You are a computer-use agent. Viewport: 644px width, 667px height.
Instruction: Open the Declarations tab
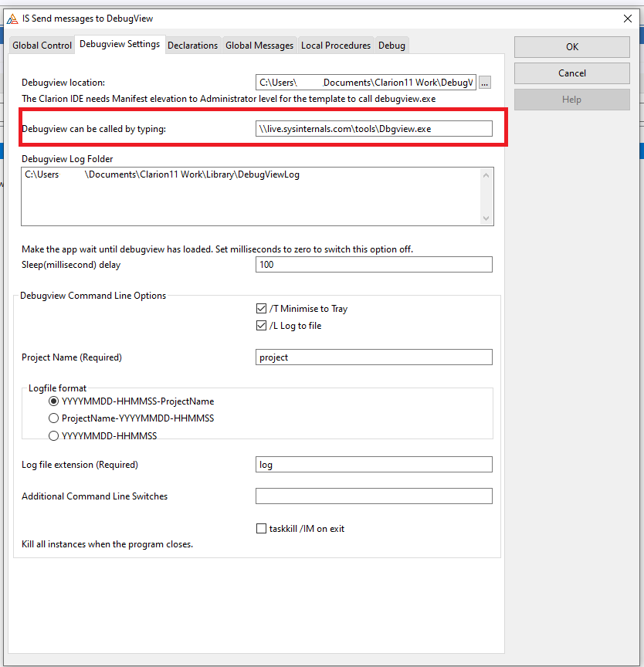tap(192, 46)
